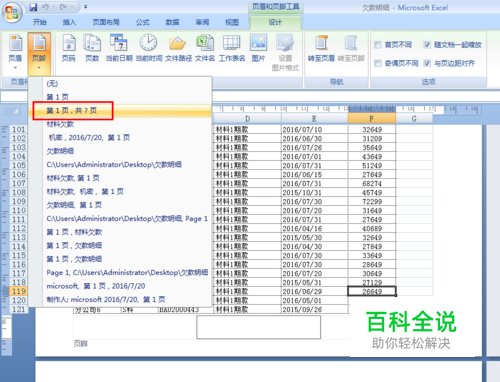Insert 工作表名 sheet name element
The height and width of the screenshot is (382, 500).
pyautogui.click(x=232, y=48)
